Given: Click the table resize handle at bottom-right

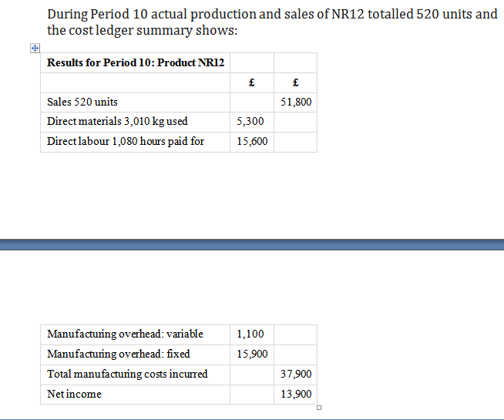Looking at the screenshot, I should pyautogui.click(x=319, y=408).
